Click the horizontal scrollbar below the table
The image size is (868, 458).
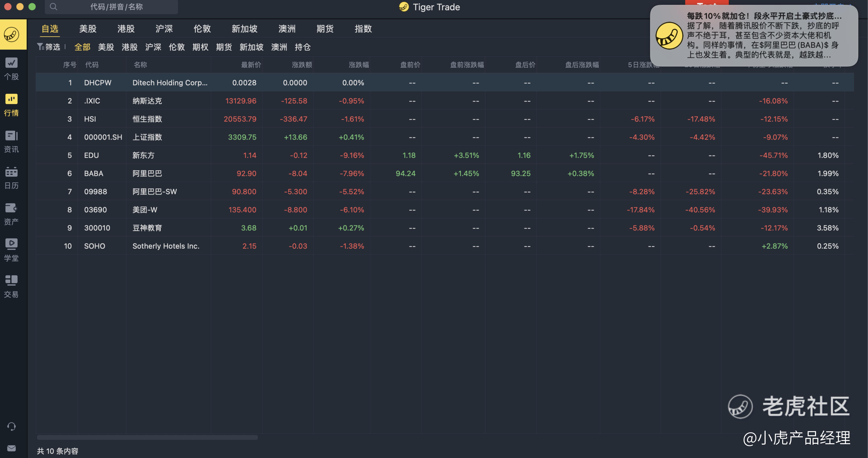(147, 437)
